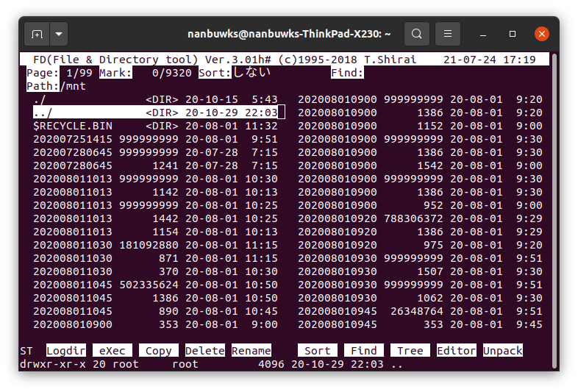Choose the Rename function
Viewport: 578px width, 392px height.
coord(251,350)
